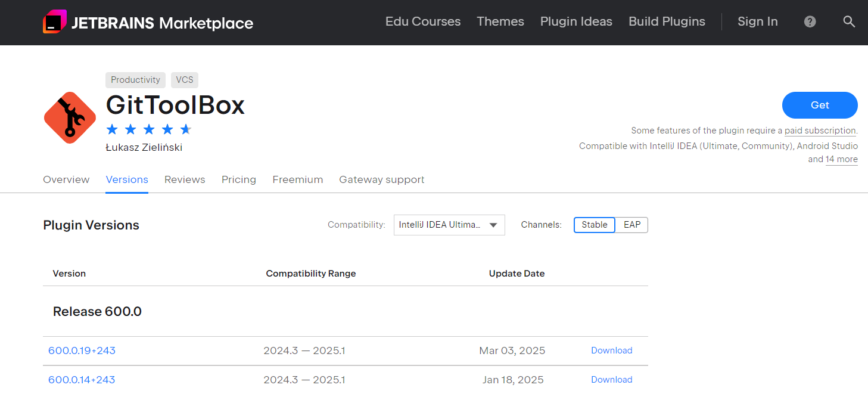Open the Compatibility dropdown
This screenshot has width=868, height=394.
pos(449,225)
